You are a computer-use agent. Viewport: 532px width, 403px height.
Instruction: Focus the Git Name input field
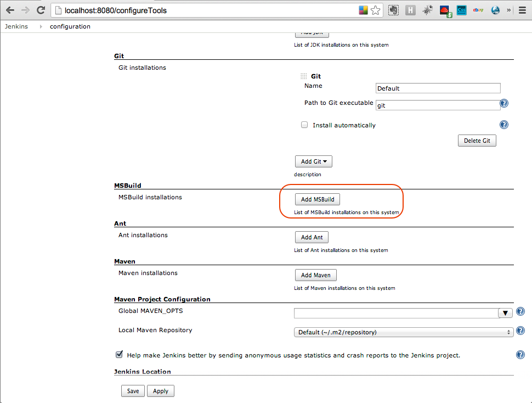pyautogui.click(x=438, y=88)
